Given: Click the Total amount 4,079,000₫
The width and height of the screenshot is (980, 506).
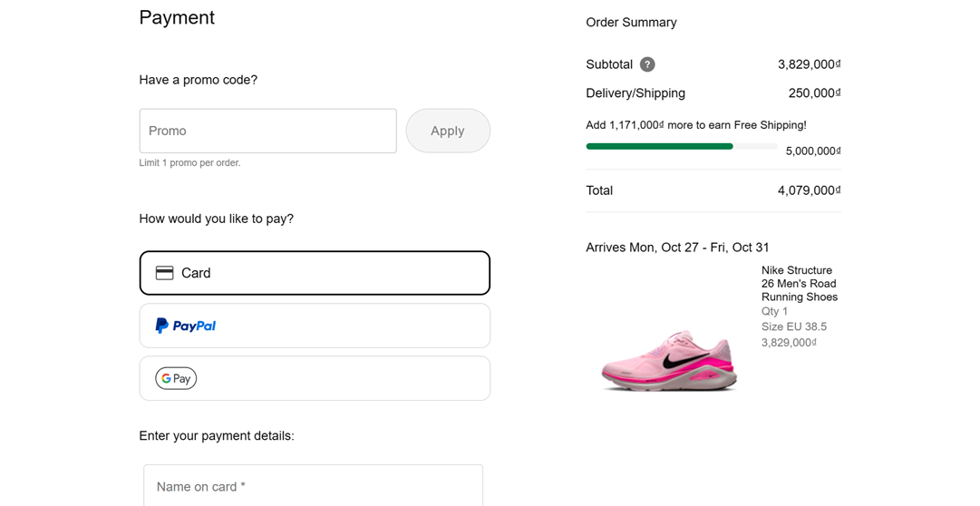Looking at the screenshot, I should coord(809,190).
